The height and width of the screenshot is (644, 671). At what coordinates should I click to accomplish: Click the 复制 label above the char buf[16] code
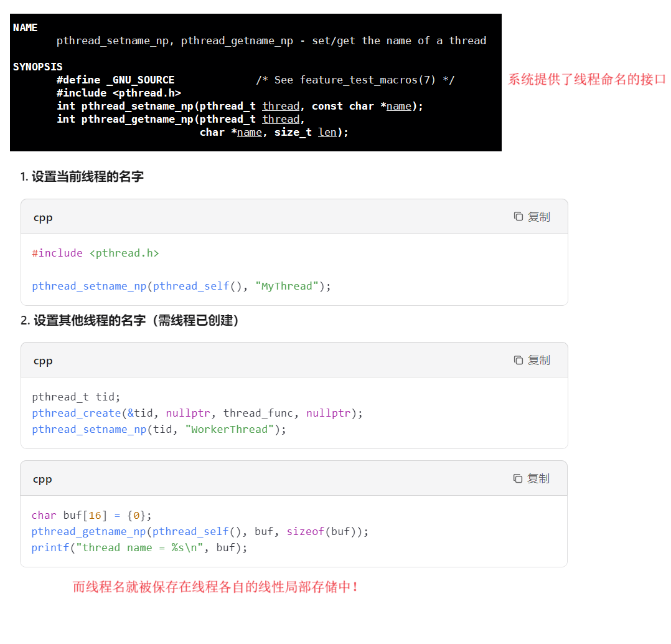(x=538, y=478)
